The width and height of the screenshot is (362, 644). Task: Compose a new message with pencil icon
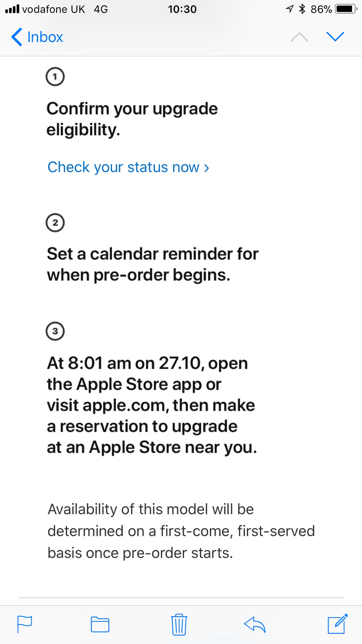pyautogui.click(x=338, y=624)
